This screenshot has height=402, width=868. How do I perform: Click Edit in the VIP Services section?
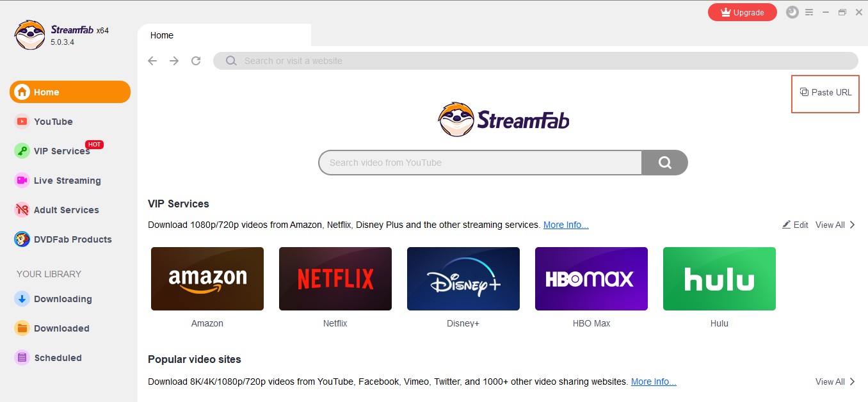[795, 225]
